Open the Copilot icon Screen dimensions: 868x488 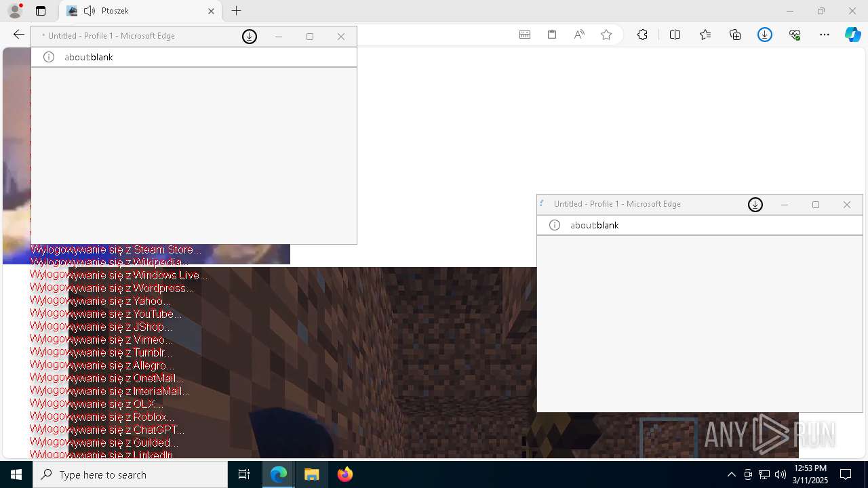[x=853, y=35]
